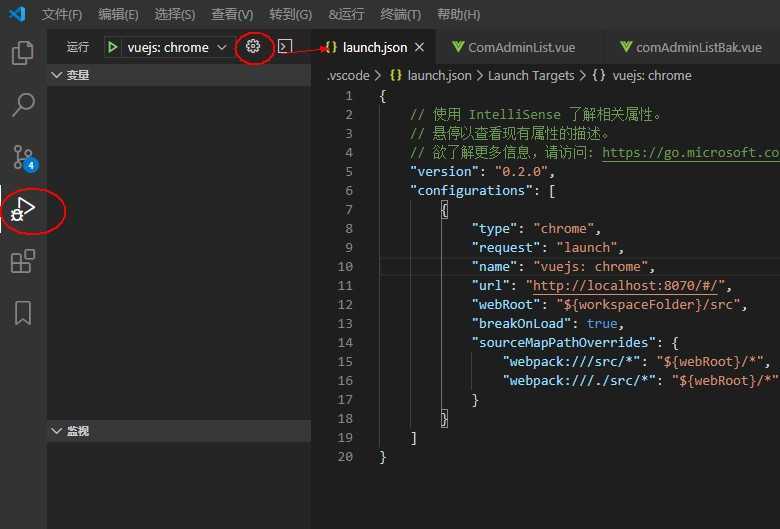Click .vscode breadcrumb segment

coord(348,76)
